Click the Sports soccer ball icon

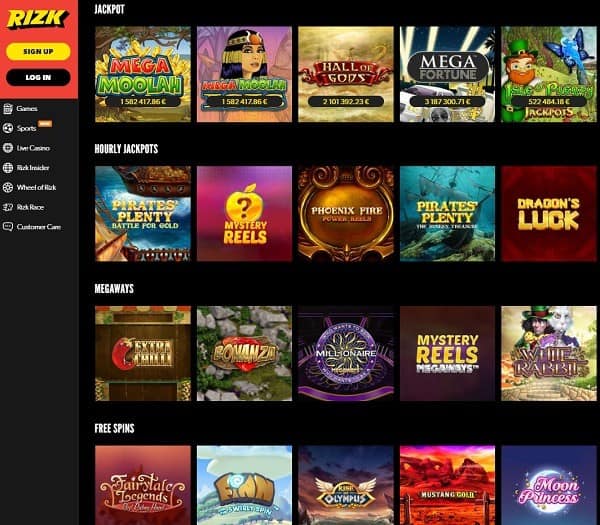[x=8, y=128]
